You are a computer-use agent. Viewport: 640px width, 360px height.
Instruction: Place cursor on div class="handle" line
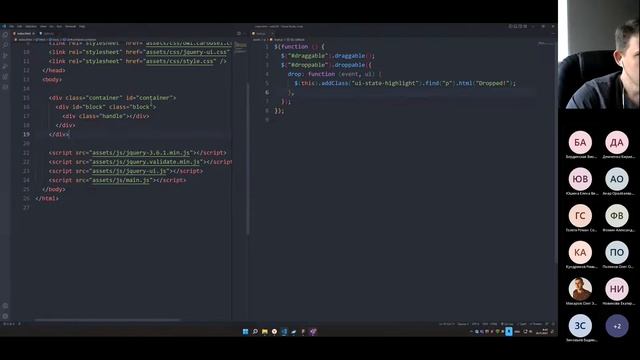106,116
